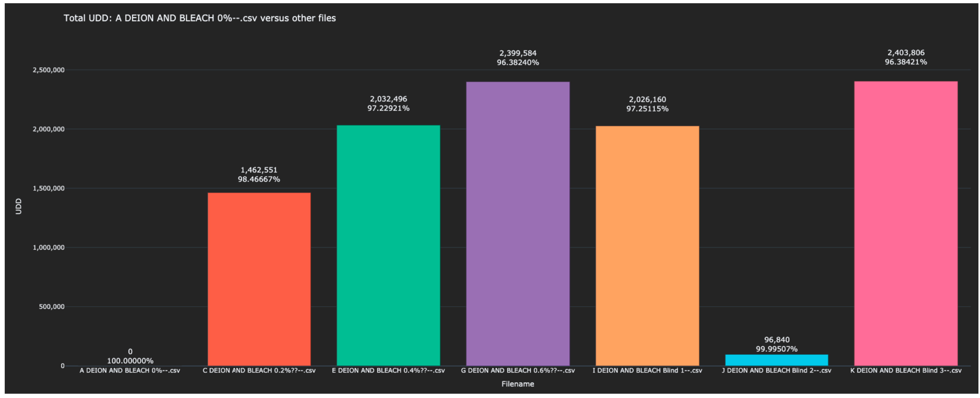Click the 96,840 data label
Image resolution: width=980 pixels, height=398 pixels.
tap(777, 340)
